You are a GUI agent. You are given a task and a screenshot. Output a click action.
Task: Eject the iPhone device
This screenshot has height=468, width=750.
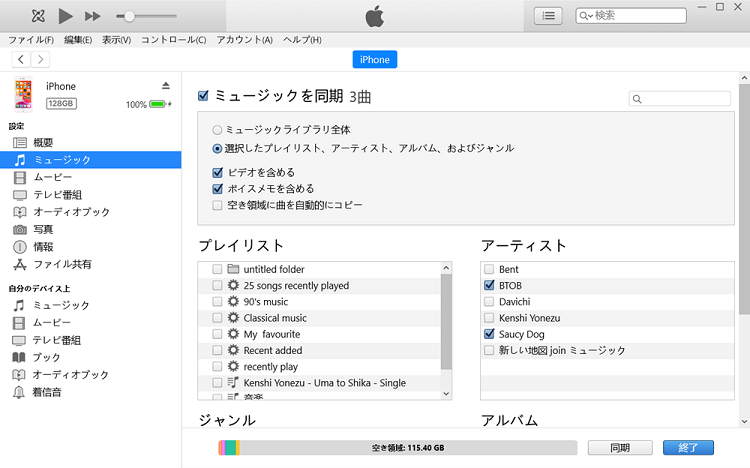tap(165, 86)
